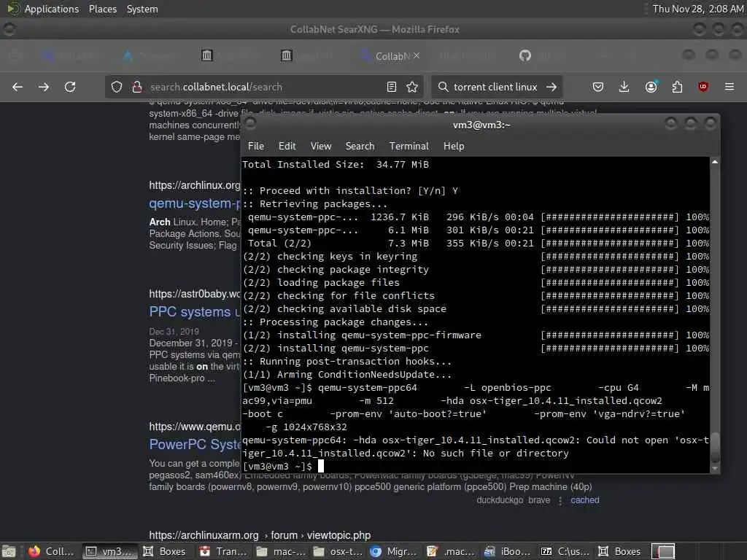
Task: Switch to Firefox 'Coll...' taskbar entry
Action: [52, 551]
